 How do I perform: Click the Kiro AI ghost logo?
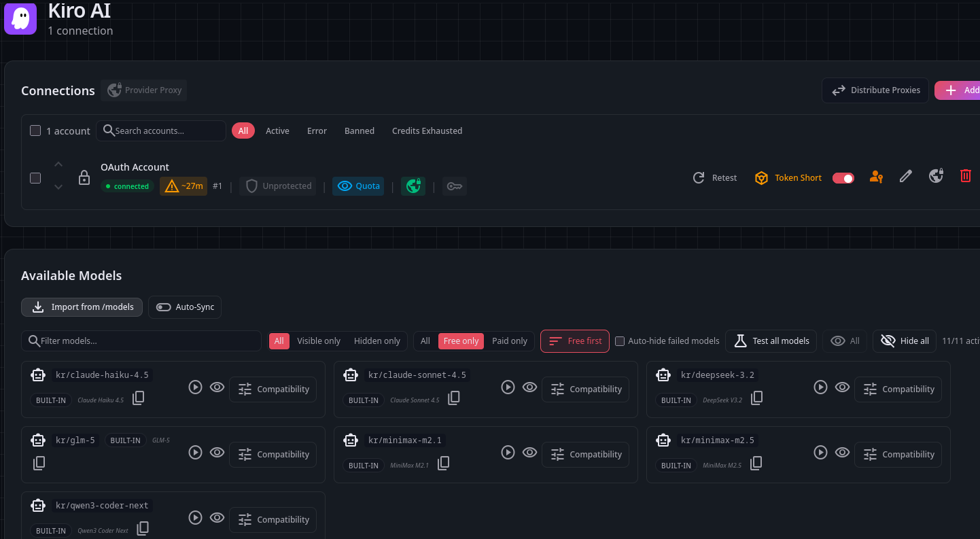tap(20, 18)
